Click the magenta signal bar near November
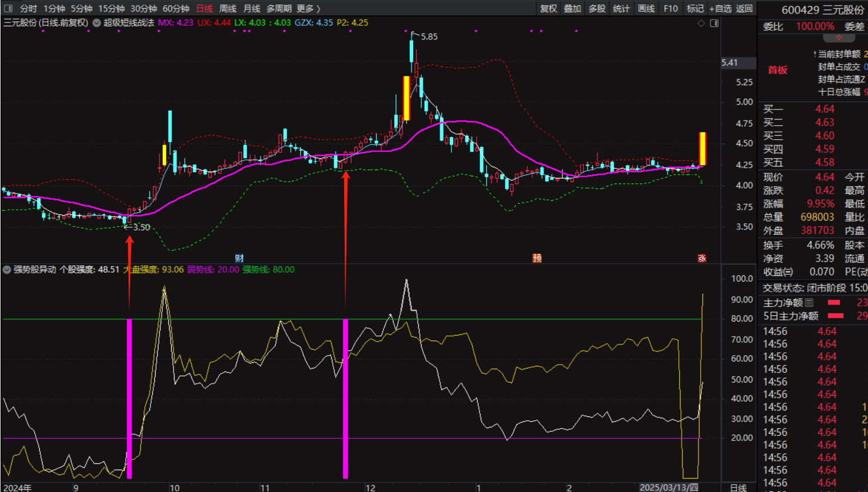Screen dimensions: 868x492 (345, 398)
